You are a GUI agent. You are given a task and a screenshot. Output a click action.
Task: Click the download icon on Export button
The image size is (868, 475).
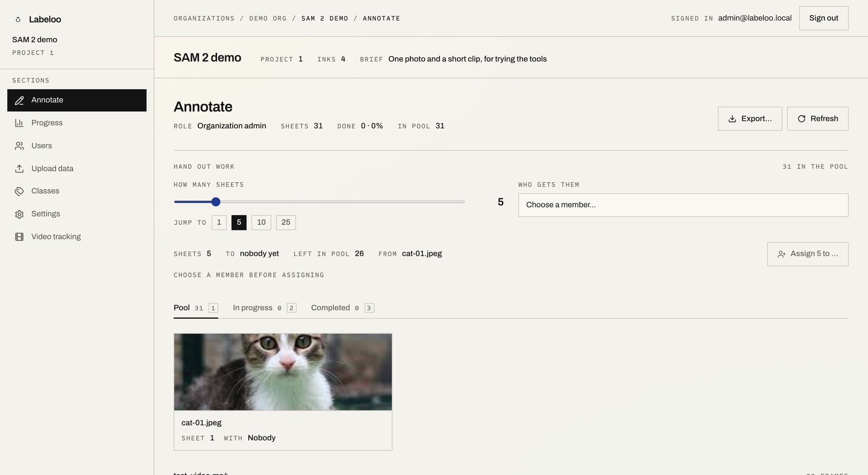732,119
